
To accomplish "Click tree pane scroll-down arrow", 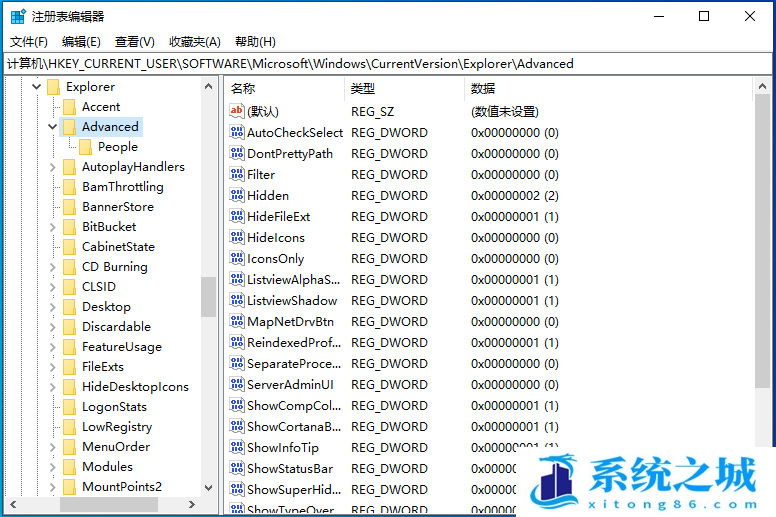I will click(x=208, y=487).
